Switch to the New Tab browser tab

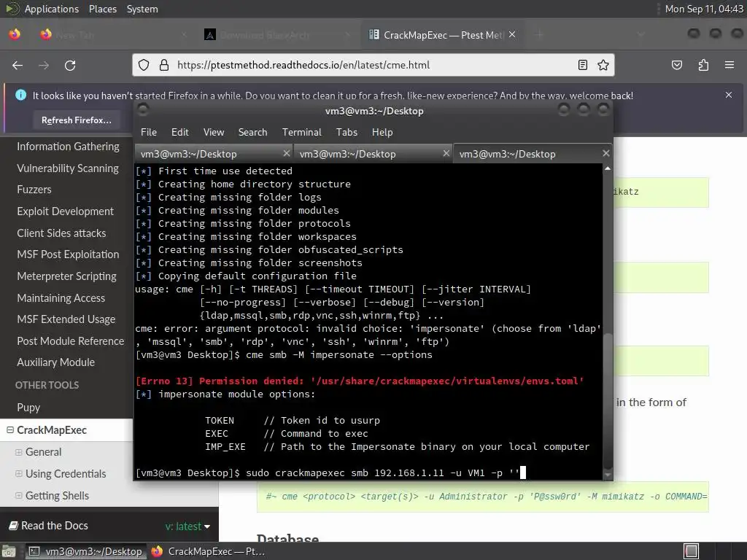(x=113, y=35)
